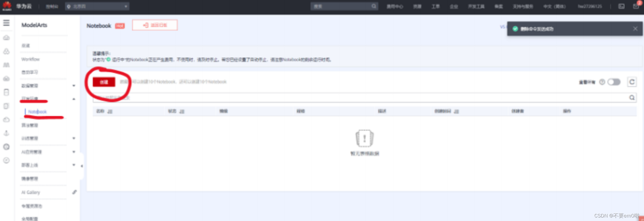This screenshot has height=221, width=644.
Task: Toggle the 查看所有 switch
Action: pyautogui.click(x=614, y=82)
